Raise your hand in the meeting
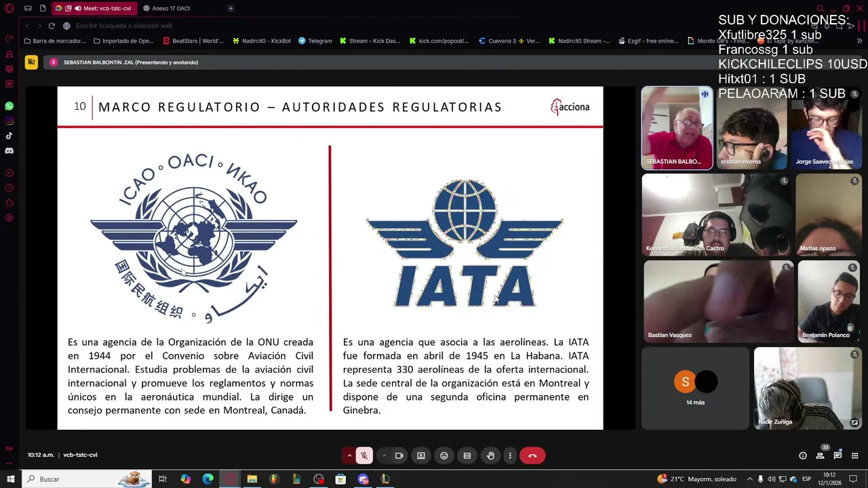This screenshot has height=488, width=868. click(490, 455)
